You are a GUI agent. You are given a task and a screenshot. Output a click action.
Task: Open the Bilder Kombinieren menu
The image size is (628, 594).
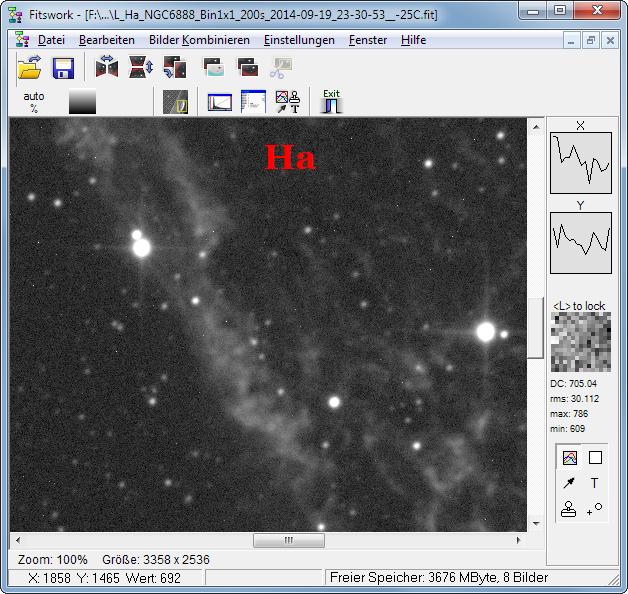(x=200, y=40)
